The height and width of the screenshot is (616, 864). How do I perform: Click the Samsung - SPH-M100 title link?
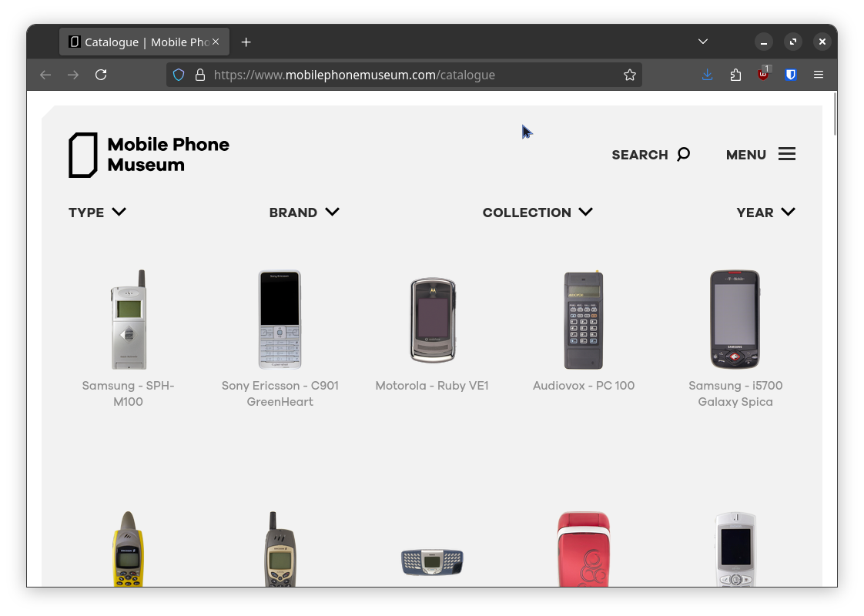(x=129, y=393)
